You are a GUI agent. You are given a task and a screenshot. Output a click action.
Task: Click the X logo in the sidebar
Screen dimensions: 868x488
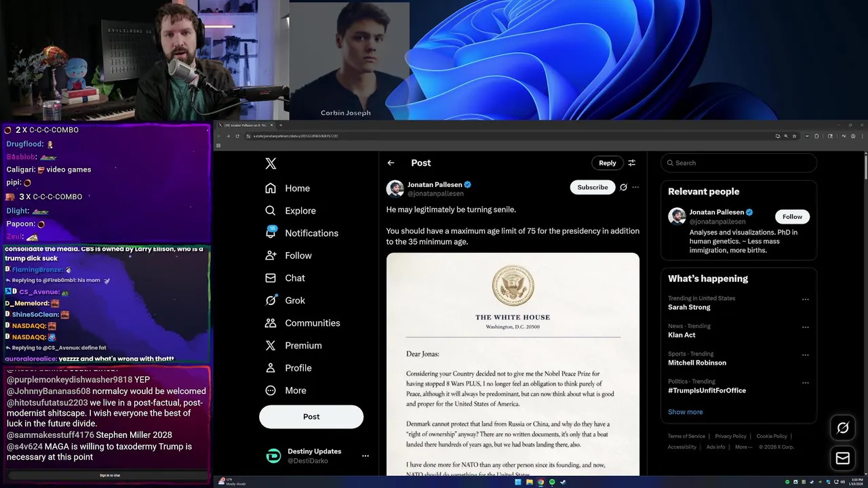tap(271, 163)
